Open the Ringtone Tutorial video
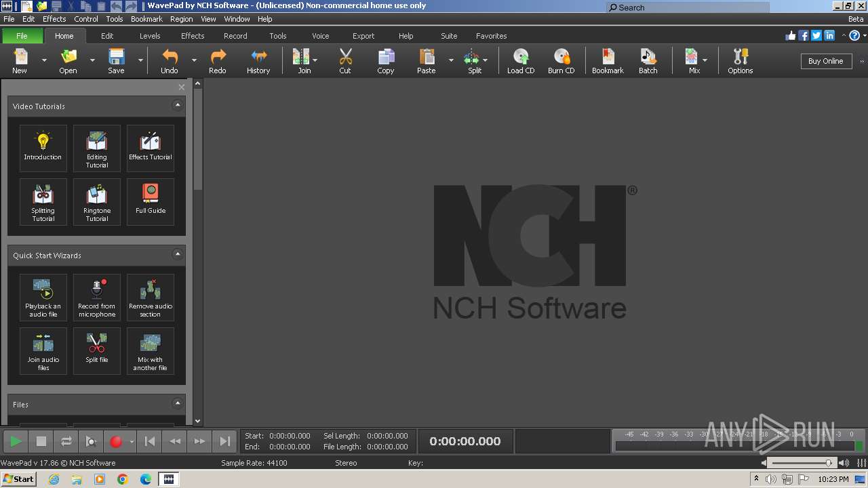The height and width of the screenshot is (488, 868). [97, 201]
